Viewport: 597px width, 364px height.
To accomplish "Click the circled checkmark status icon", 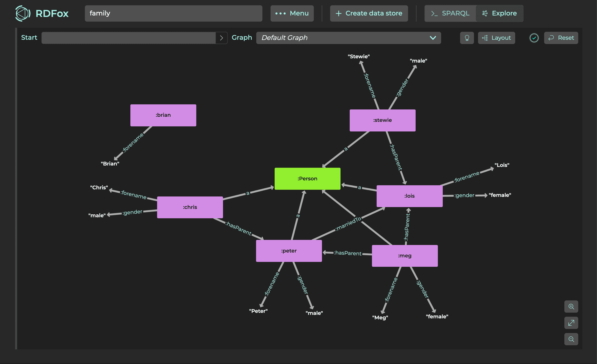I will coord(534,38).
